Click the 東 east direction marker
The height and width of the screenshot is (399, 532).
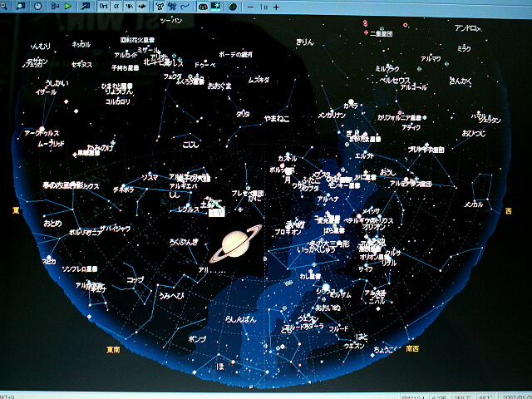[x=16, y=210]
